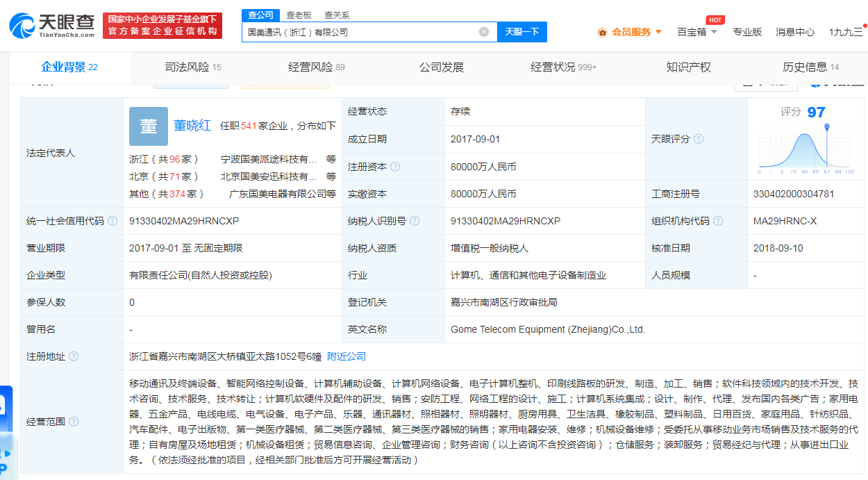
Task: Click the help icon next to 天眼评分
Action: point(699,139)
